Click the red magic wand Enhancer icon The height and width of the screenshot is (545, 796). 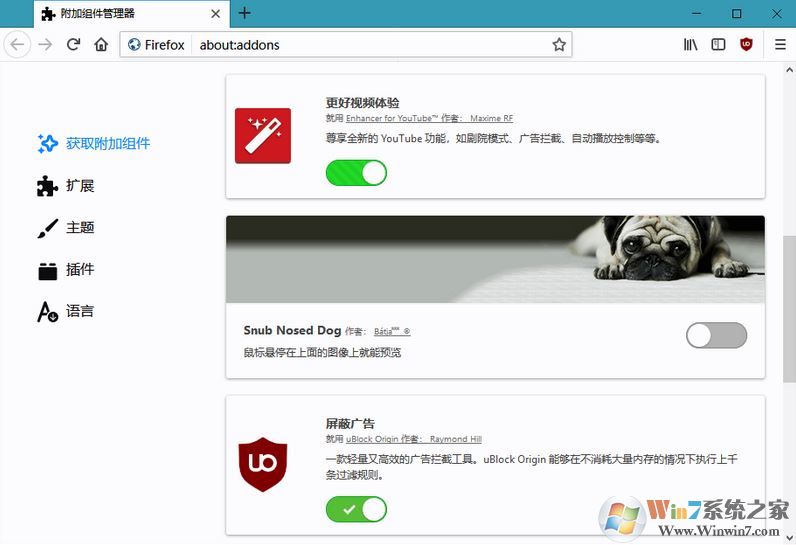coord(263,135)
